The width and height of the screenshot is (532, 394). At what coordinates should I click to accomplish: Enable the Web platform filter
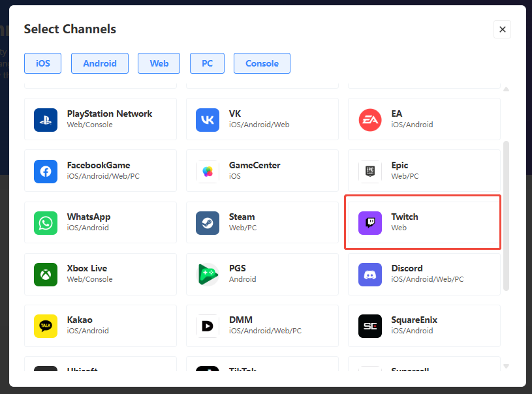point(159,63)
